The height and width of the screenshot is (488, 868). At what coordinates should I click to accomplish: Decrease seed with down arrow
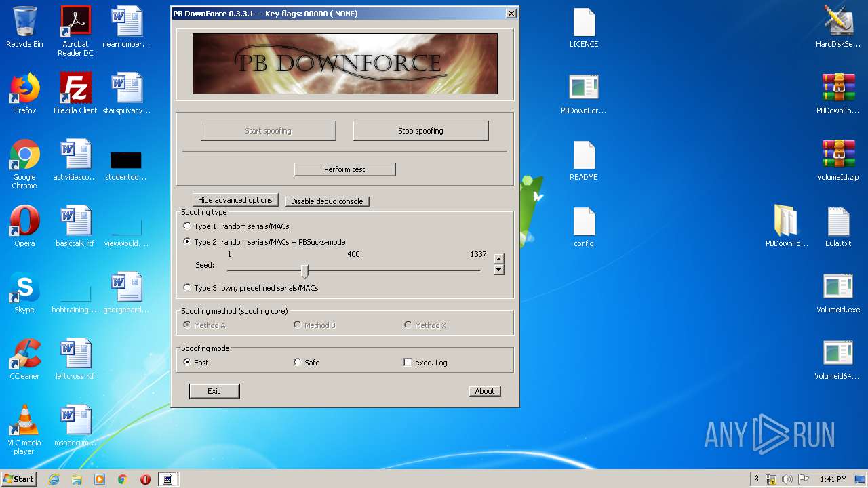[499, 270]
